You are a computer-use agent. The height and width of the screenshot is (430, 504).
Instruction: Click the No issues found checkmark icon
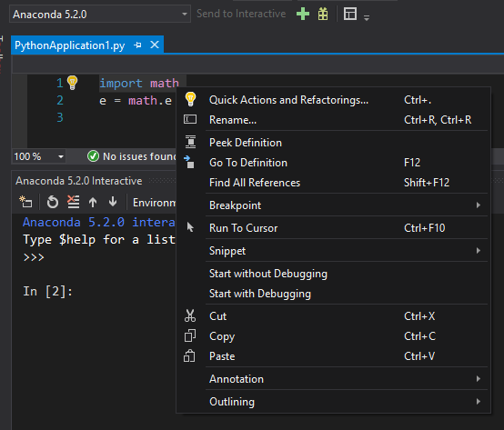pos(93,156)
